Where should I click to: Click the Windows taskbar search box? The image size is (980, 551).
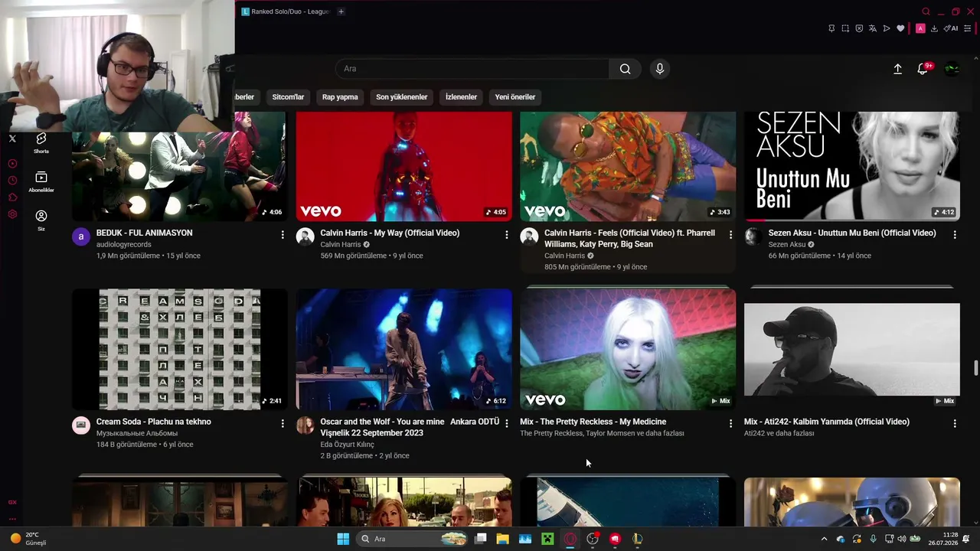[413, 539]
